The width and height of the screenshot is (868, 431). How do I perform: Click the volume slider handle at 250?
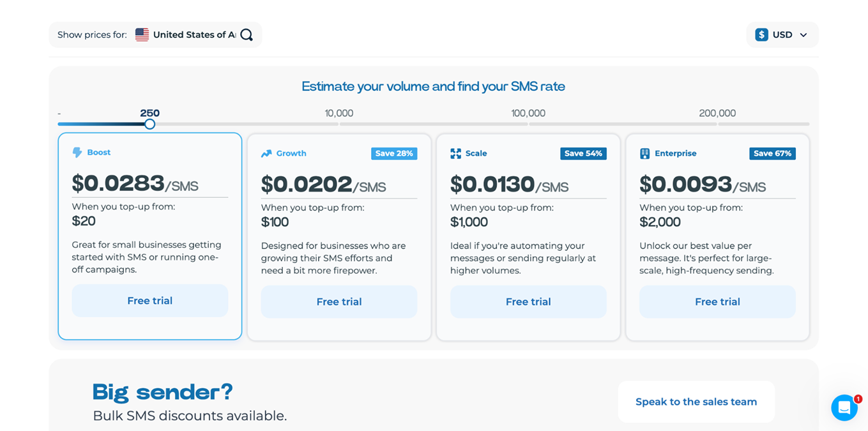pyautogui.click(x=149, y=124)
